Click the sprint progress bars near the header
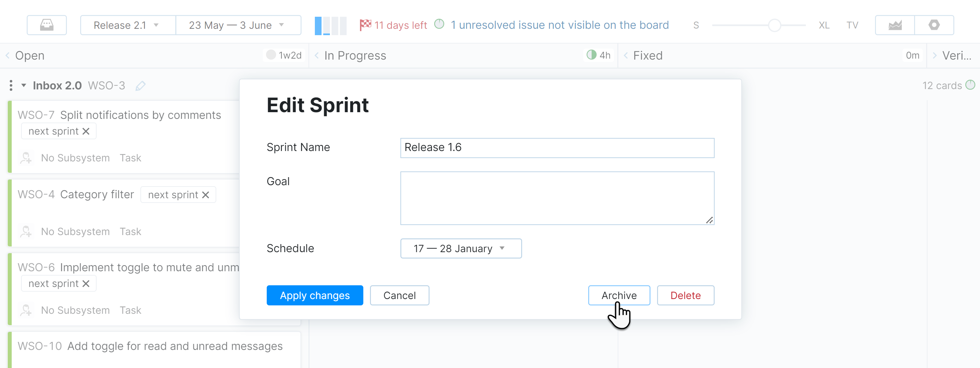The width and height of the screenshot is (980, 368). (x=331, y=25)
